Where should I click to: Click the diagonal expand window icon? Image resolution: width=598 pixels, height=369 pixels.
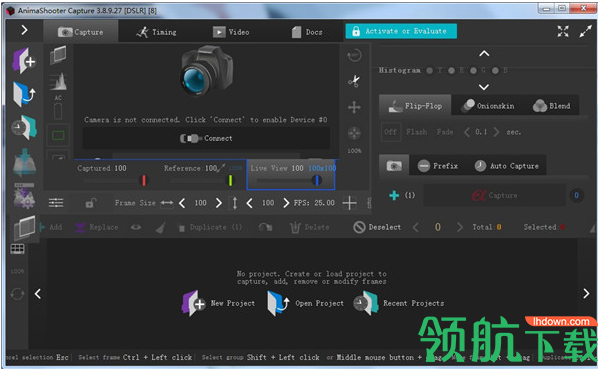(586, 31)
